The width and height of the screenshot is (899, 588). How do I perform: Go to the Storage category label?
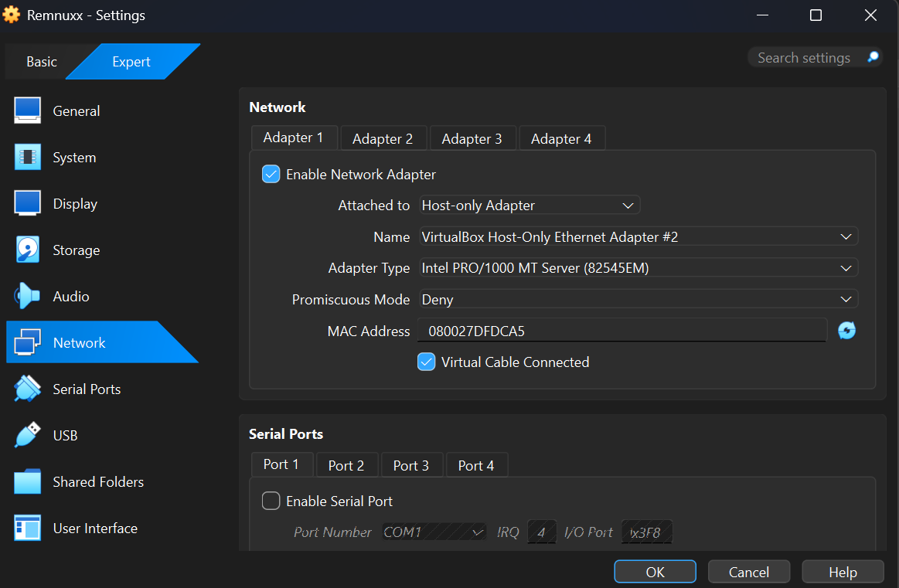point(77,250)
